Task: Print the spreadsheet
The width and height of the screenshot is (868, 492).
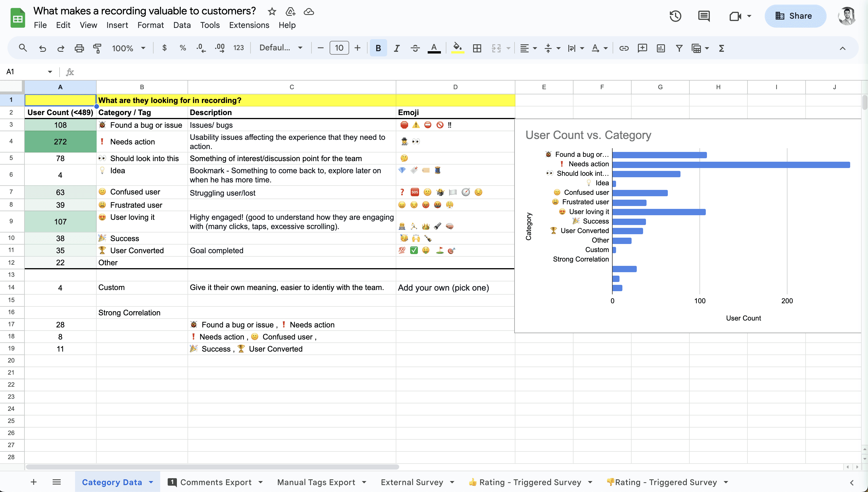Action: pos(79,48)
